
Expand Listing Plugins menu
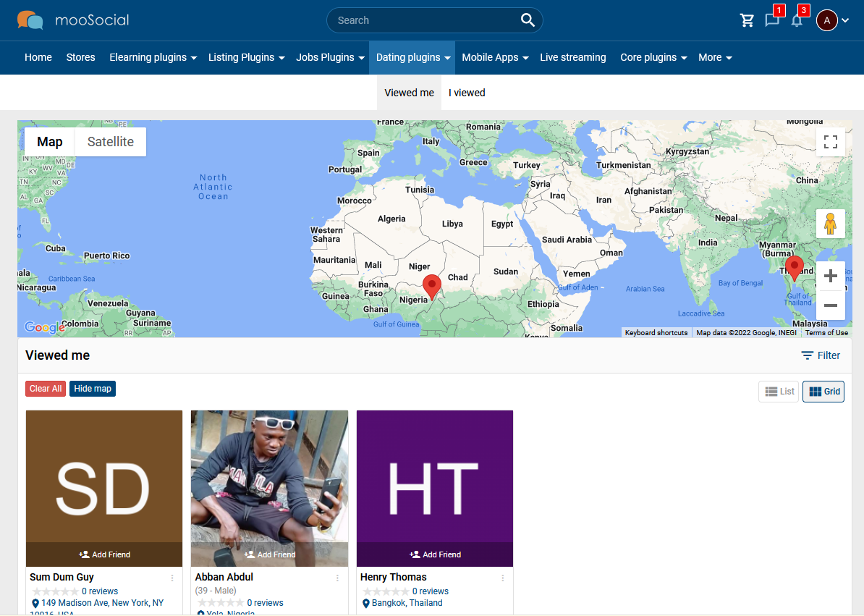click(x=246, y=57)
